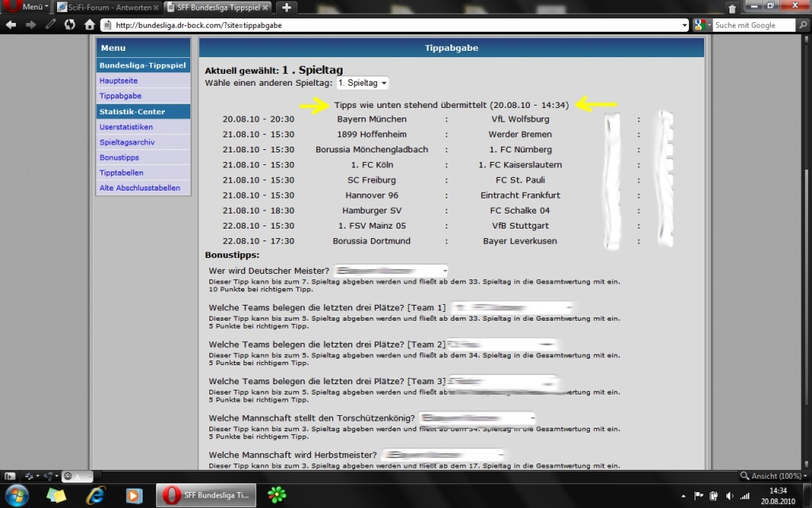The width and height of the screenshot is (812, 508).
Task: Open the Bonustipps sidebar link
Action: 119,157
